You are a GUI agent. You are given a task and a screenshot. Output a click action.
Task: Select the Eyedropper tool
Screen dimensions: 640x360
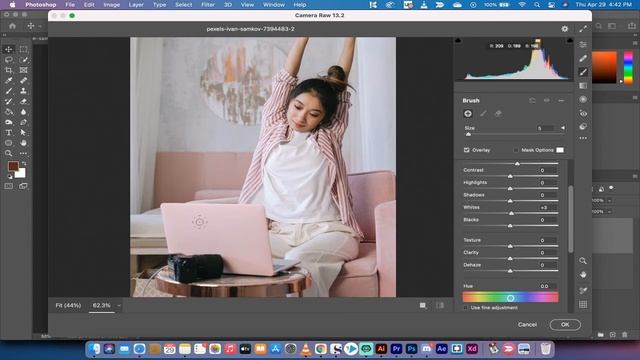click(9, 81)
